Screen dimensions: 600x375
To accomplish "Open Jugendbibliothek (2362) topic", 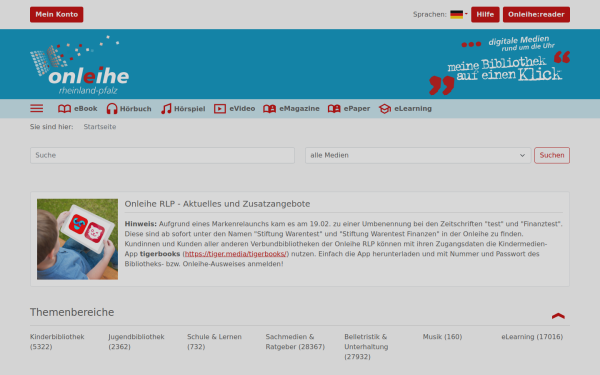I will point(136,342).
